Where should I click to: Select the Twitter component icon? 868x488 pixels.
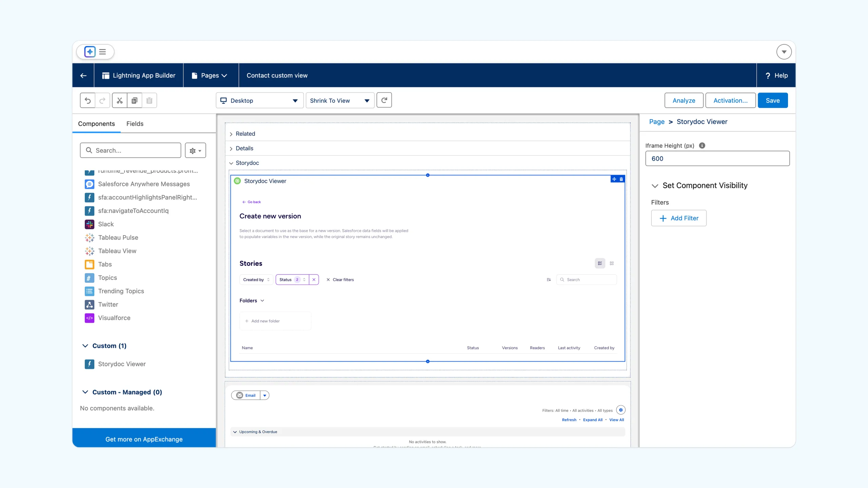(90, 304)
